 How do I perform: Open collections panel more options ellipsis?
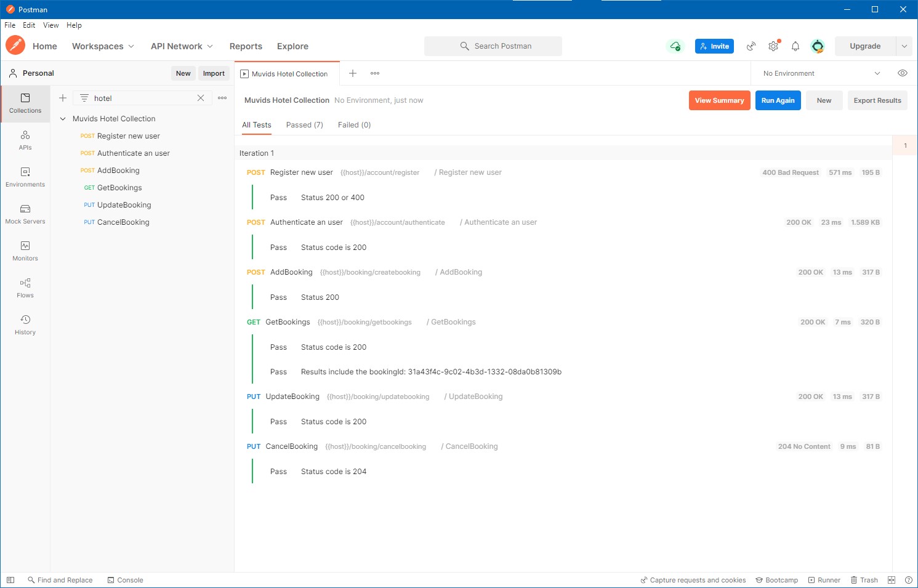pos(222,98)
